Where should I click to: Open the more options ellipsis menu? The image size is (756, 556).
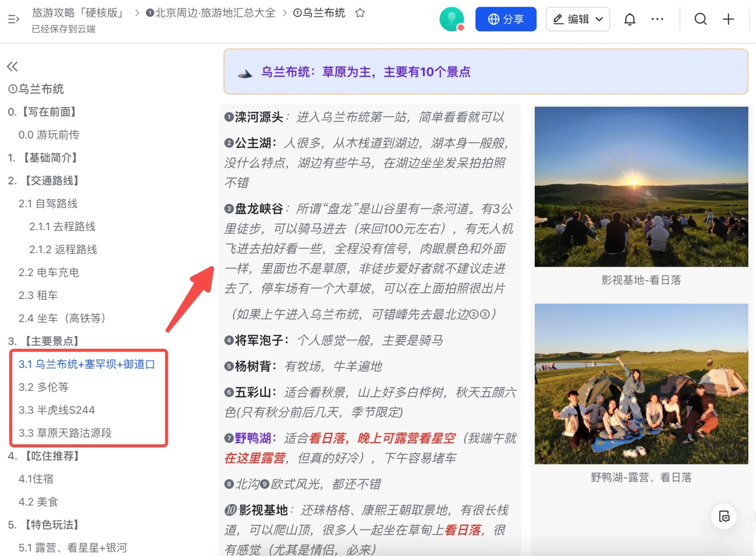[x=657, y=19]
